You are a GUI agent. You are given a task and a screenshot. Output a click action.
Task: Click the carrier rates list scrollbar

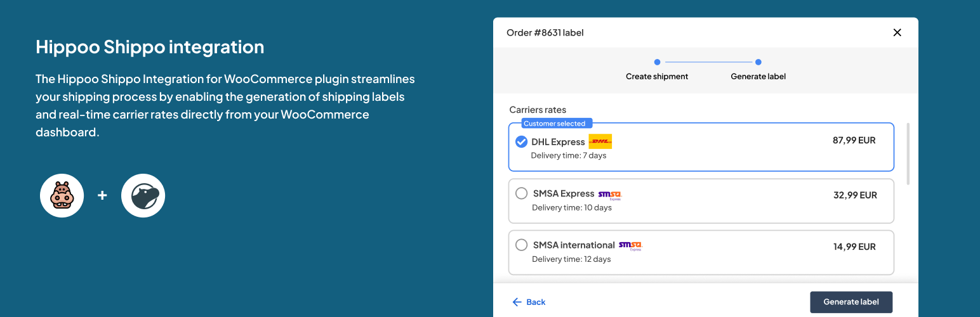(908, 154)
